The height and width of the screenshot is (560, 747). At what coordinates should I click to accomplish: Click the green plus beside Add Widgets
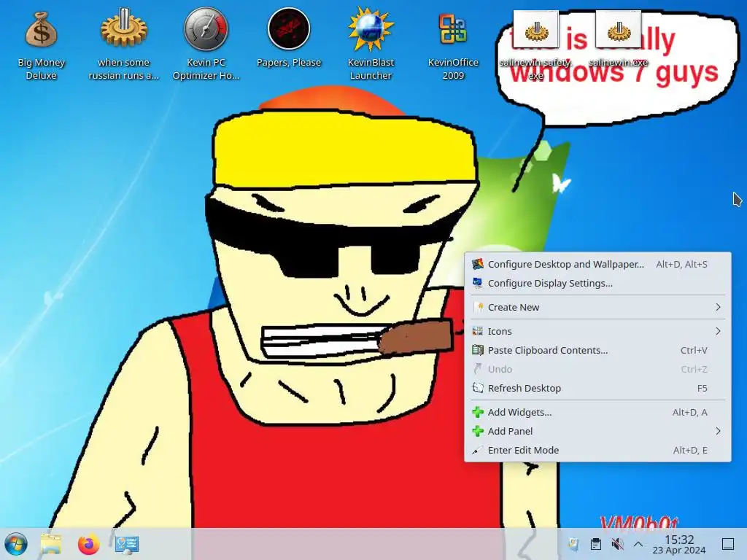coord(477,412)
